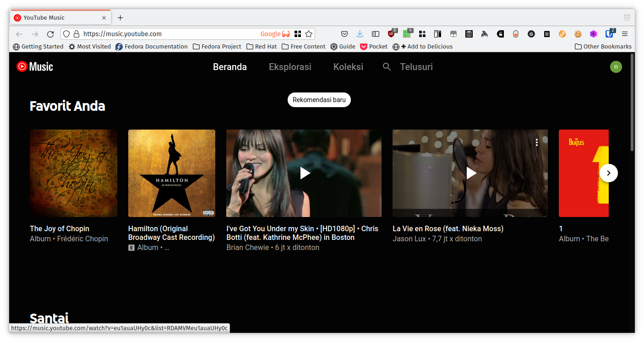Click Jason Lux channel link
Viewport: 644px width, 342px height.
tap(409, 239)
